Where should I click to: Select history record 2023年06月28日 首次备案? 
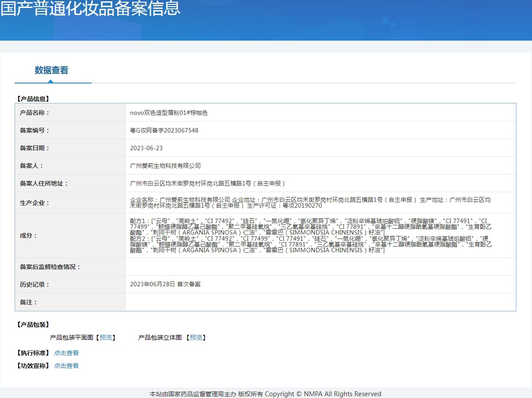(165, 284)
